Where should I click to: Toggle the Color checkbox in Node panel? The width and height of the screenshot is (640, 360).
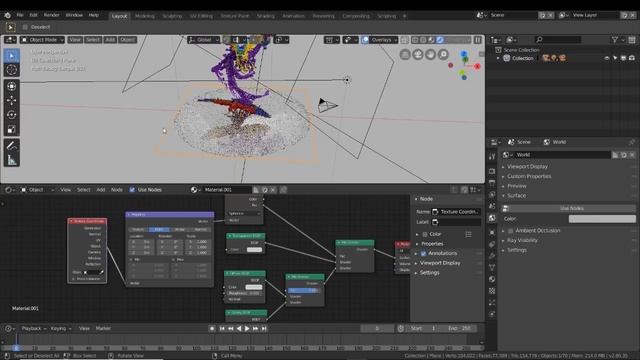[x=425, y=234]
